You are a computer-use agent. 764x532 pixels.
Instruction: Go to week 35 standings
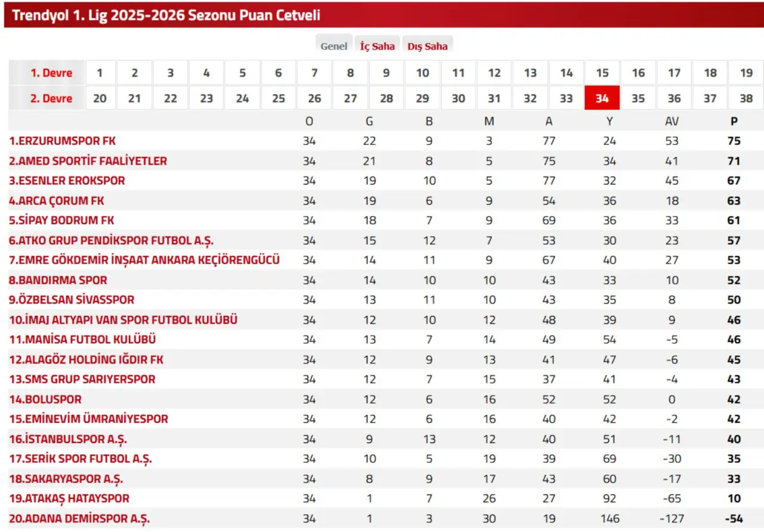tap(638, 99)
